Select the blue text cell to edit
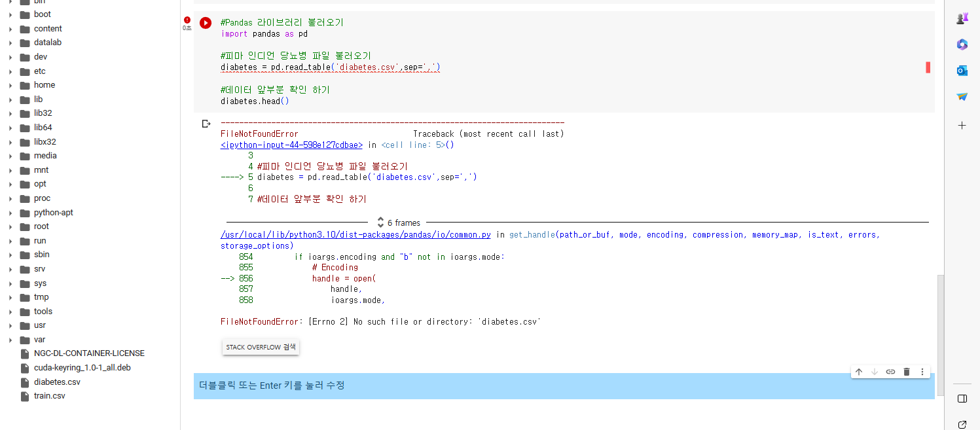Viewport: 980px width, 430px height. (x=564, y=385)
